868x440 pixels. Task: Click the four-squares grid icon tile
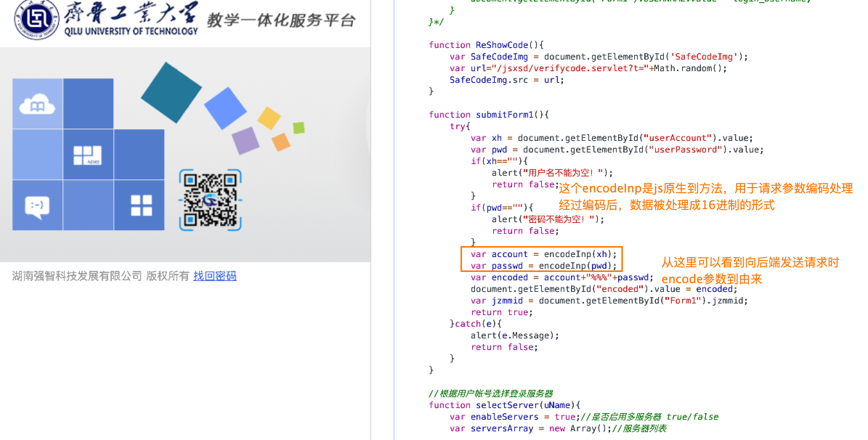click(x=141, y=205)
